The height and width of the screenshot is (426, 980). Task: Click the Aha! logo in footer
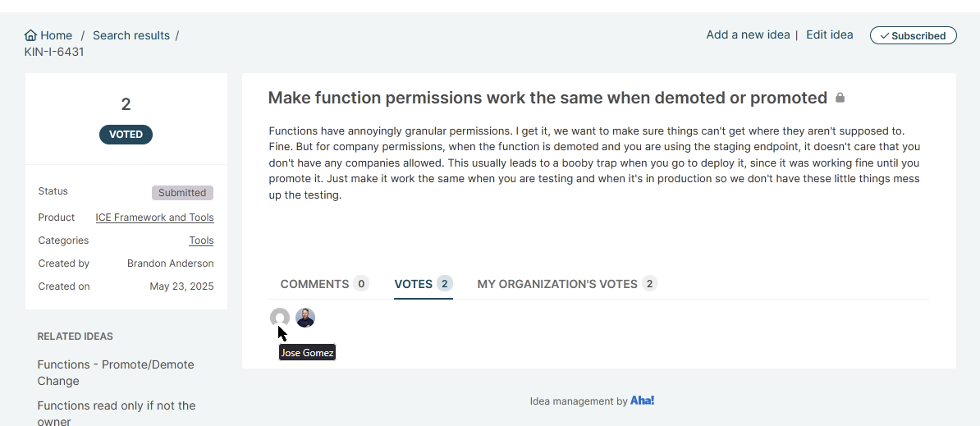point(642,401)
